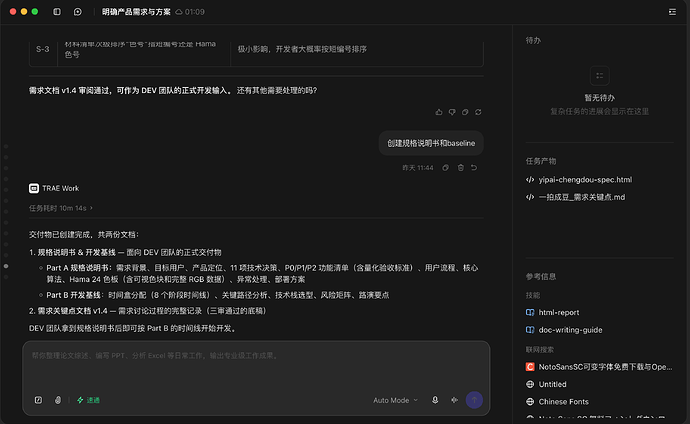Open the NotoSansSC可变字体免费下载 search result
The image size is (690, 424).
point(605,367)
